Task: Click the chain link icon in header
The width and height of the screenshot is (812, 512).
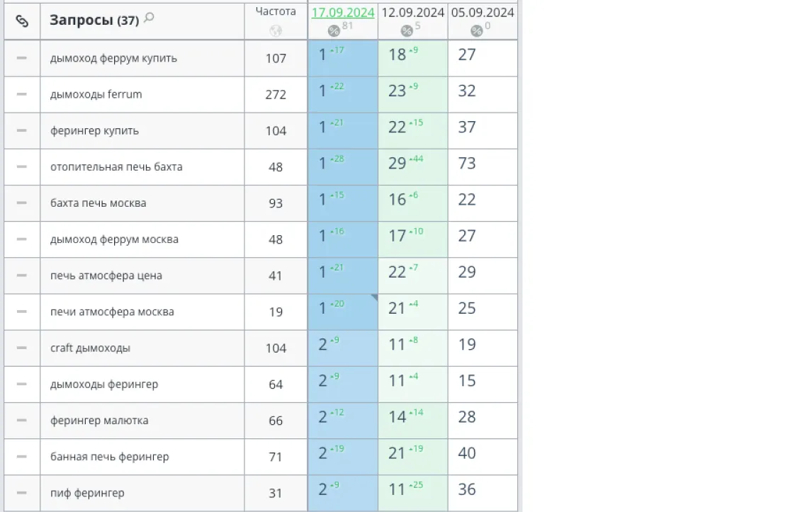Action: click(22, 21)
